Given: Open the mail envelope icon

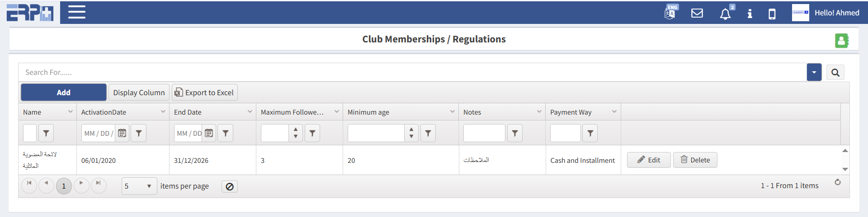Looking at the screenshot, I should 697,13.
